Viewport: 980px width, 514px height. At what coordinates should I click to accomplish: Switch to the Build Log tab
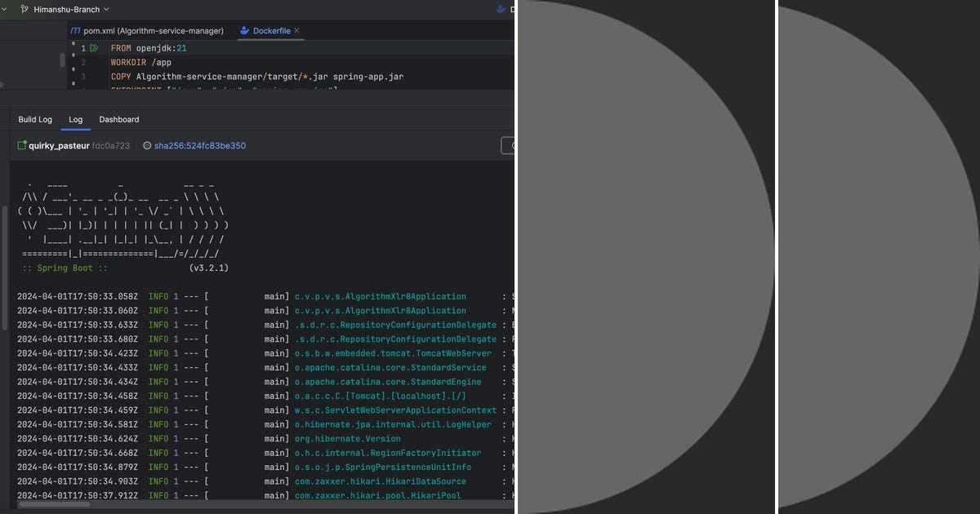coord(34,119)
